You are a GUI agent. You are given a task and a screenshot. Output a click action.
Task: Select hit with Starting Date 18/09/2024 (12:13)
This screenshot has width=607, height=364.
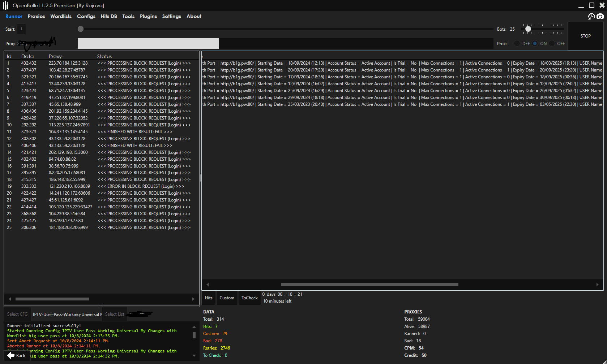point(402,63)
